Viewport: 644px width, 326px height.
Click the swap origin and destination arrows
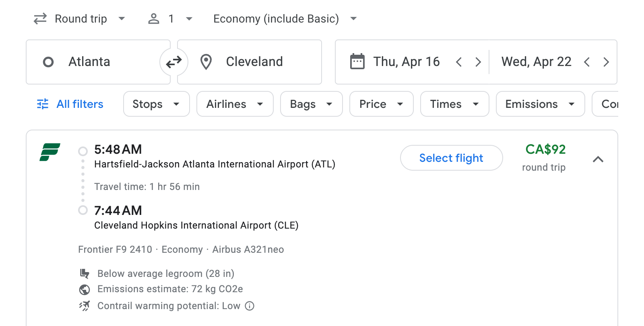[x=174, y=62]
